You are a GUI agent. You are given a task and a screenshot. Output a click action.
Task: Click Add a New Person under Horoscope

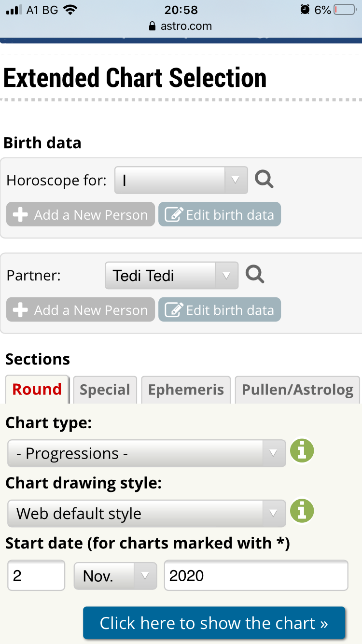pyautogui.click(x=81, y=214)
